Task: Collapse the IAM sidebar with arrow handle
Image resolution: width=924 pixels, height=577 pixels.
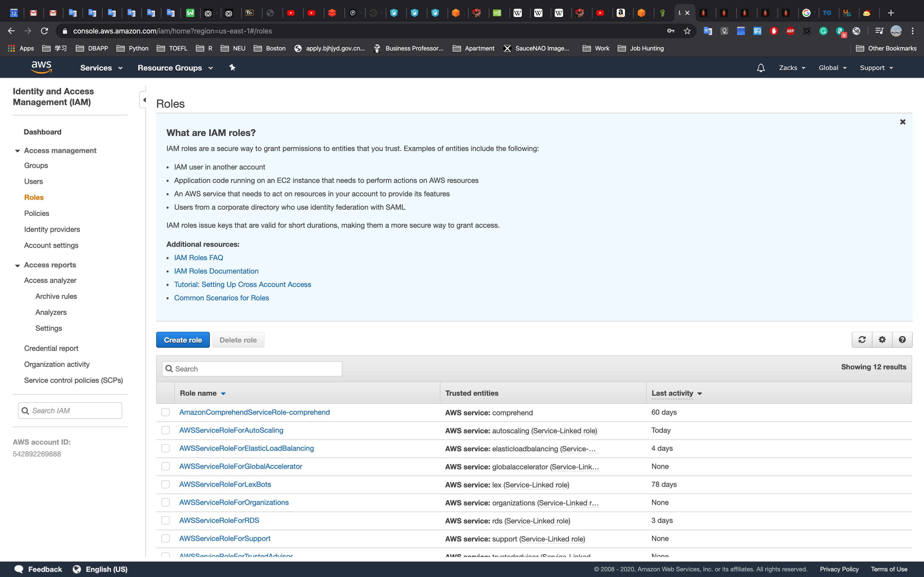Action: (x=144, y=100)
